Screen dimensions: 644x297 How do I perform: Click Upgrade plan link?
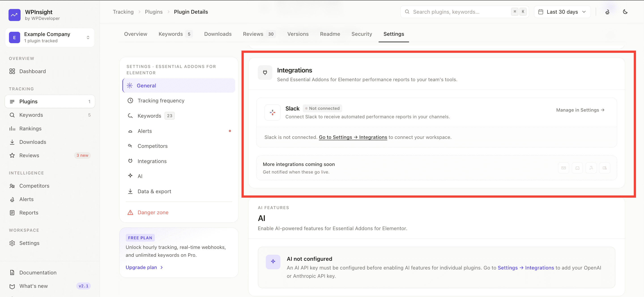tap(144, 267)
